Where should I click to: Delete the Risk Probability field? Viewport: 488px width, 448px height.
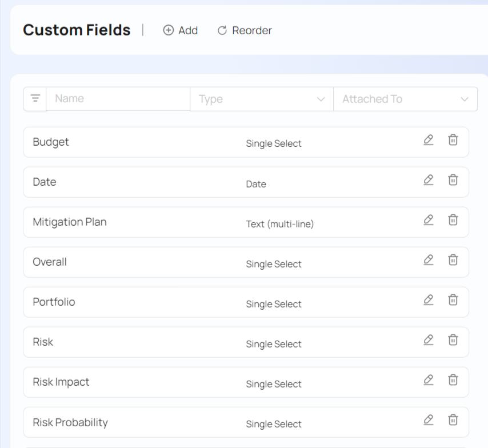click(453, 420)
